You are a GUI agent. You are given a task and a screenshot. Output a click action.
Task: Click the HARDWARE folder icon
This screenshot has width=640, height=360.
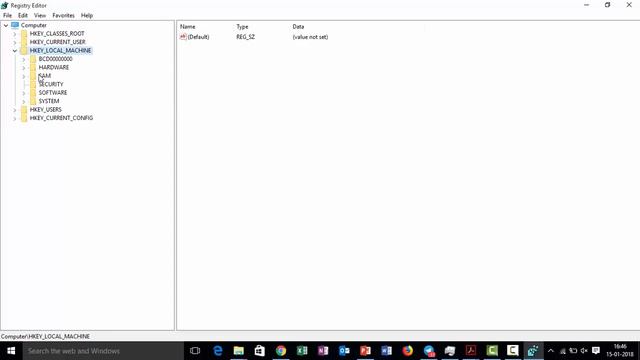point(33,67)
